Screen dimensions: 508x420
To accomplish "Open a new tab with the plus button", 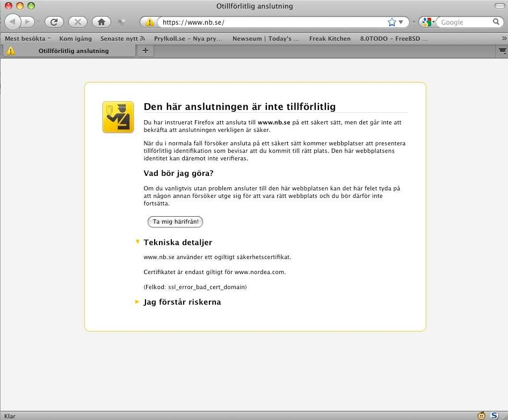I will point(146,50).
